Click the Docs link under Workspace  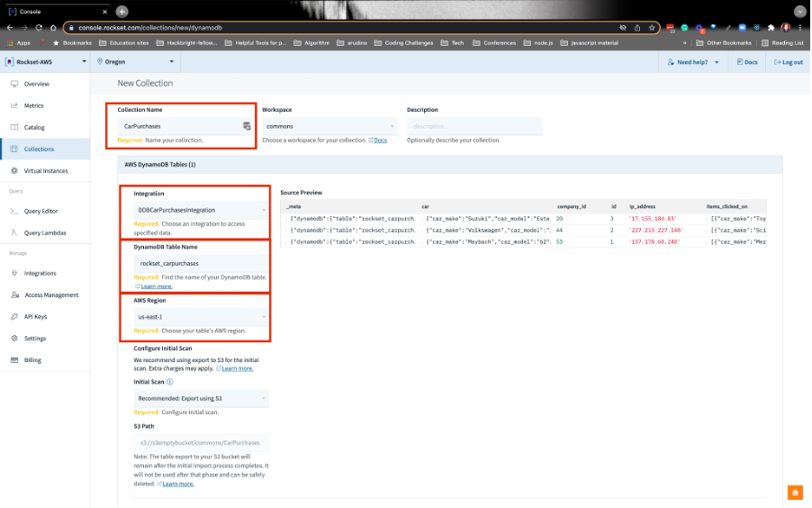[x=380, y=141]
